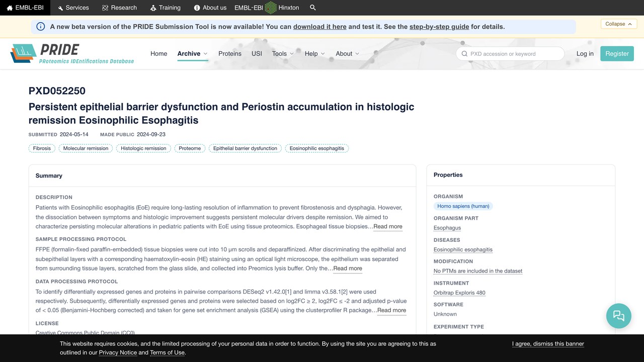Click the EMBL-EBI home icon
The height and width of the screenshot is (362, 644).
coord(10,8)
